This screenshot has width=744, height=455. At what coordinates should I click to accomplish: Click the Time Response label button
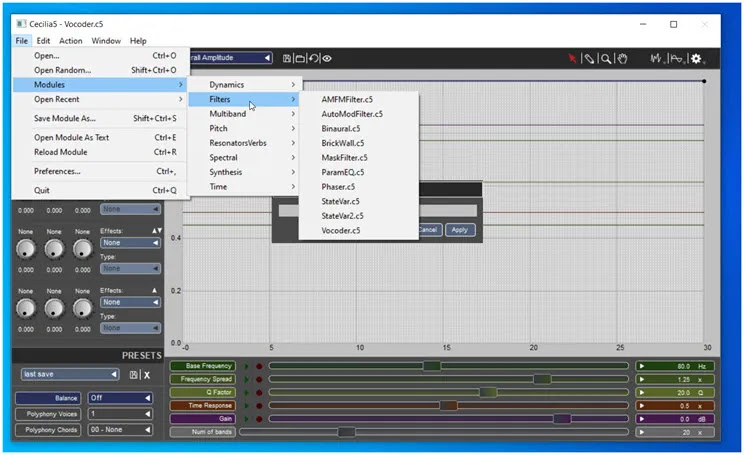[203, 406]
